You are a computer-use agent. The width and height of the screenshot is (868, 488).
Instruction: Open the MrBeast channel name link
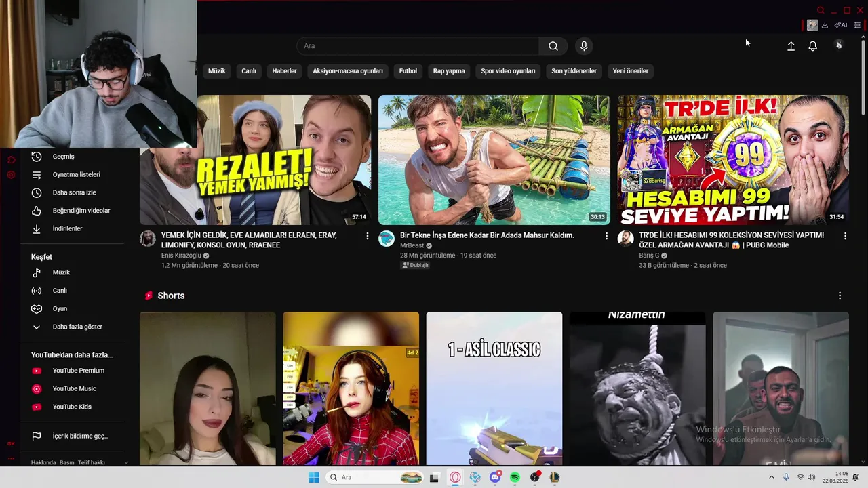412,245
